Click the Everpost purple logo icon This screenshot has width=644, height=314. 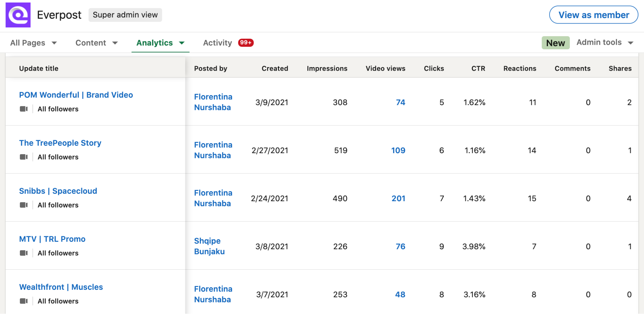click(x=18, y=15)
